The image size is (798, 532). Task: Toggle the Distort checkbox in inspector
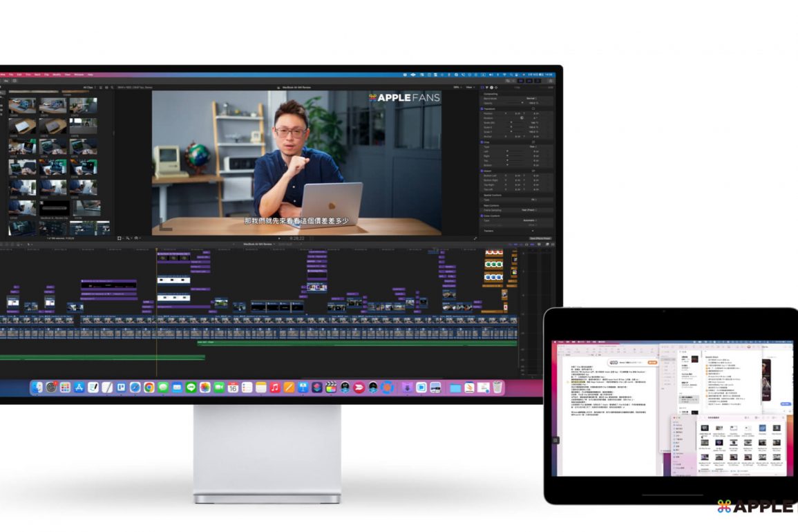pos(482,171)
